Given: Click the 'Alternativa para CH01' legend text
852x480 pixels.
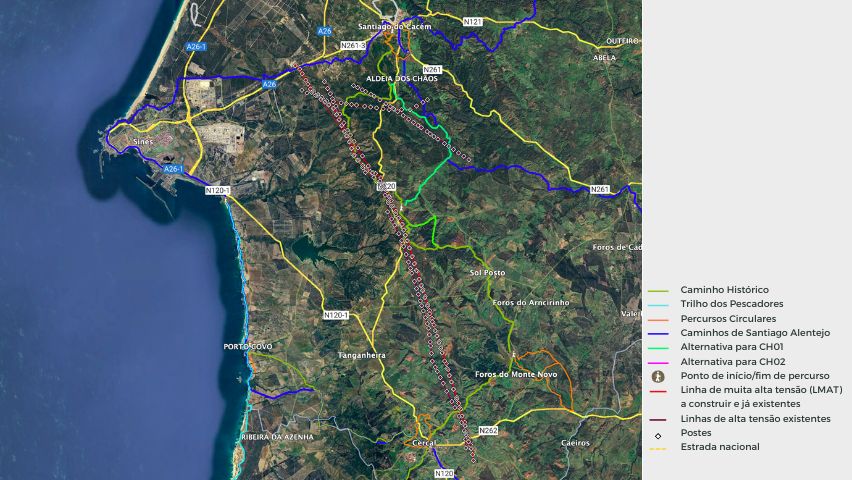Looking at the screenshot, I should point(732,347).
